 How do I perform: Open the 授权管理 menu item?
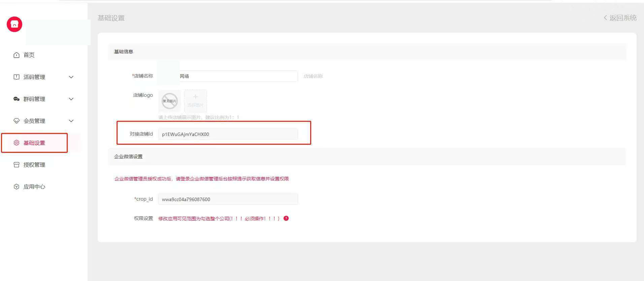(x=34, y=165)
